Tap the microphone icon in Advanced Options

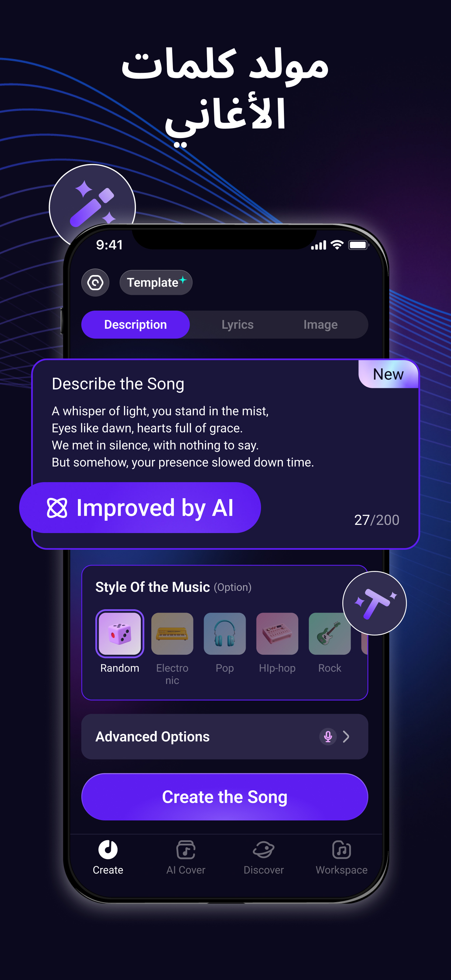[328, 736]
